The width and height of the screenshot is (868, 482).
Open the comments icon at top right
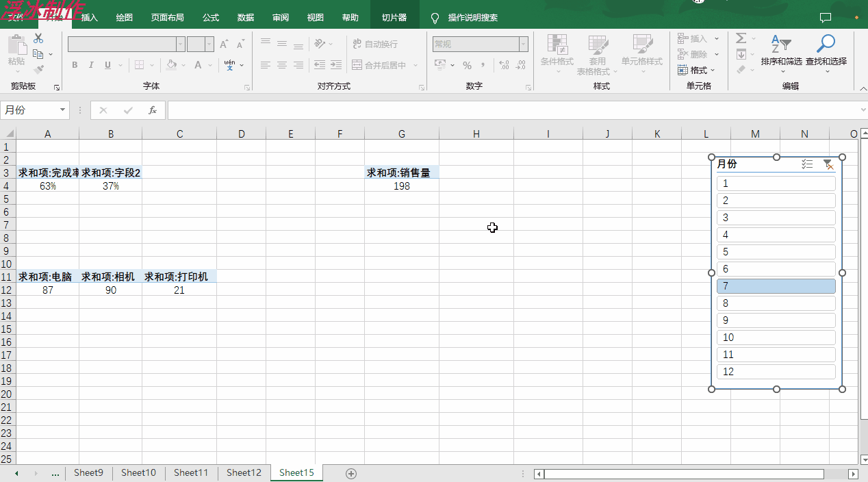826,18
